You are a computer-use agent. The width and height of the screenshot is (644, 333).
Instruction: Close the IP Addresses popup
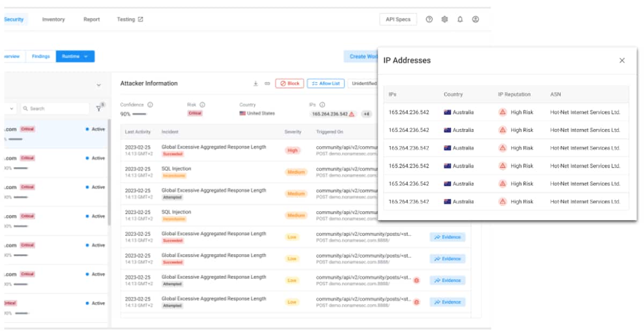[x=622, y=61]
